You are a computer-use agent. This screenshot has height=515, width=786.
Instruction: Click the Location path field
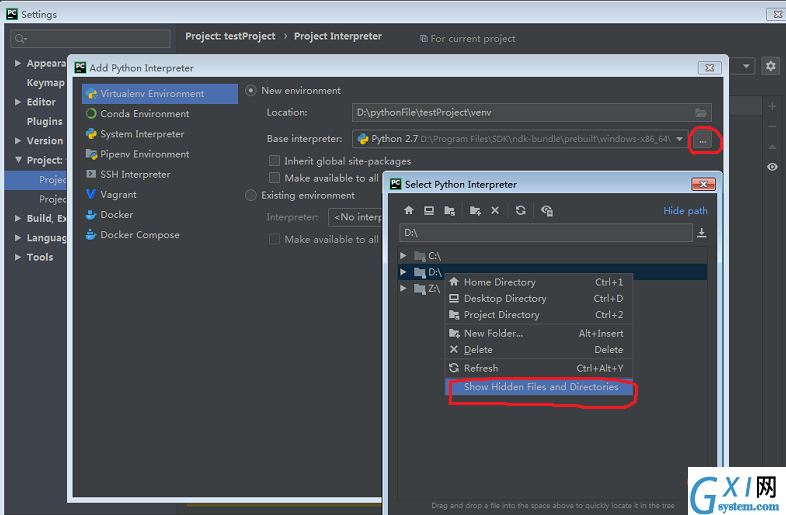click(531, 112)
